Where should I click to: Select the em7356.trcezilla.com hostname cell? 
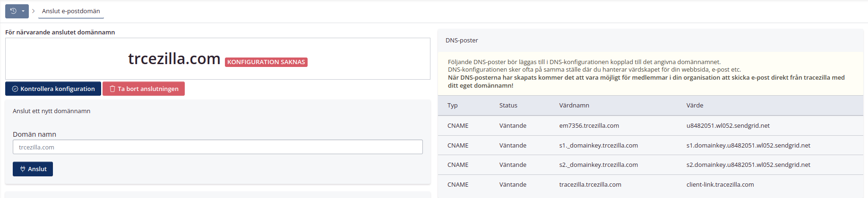589,126
